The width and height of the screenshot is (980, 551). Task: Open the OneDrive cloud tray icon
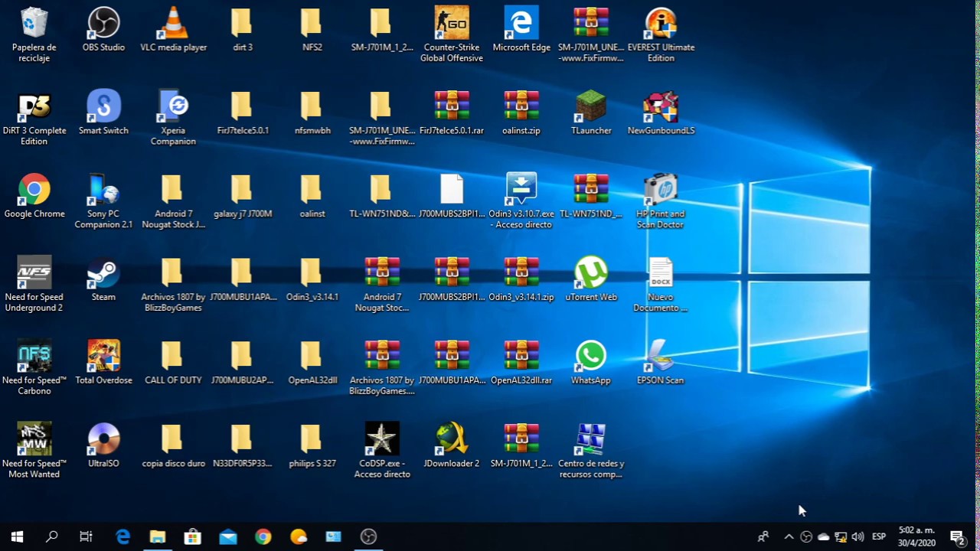tap(824, 536)
